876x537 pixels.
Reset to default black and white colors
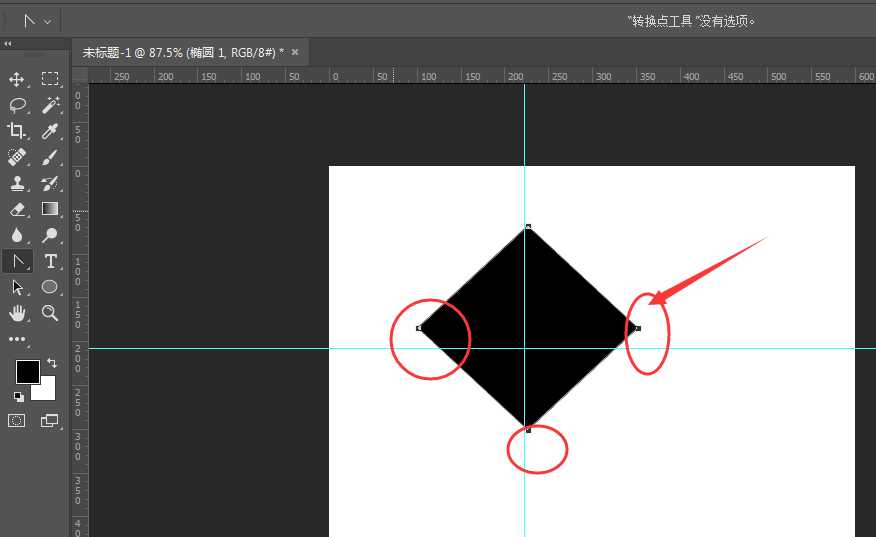point(19,397)
